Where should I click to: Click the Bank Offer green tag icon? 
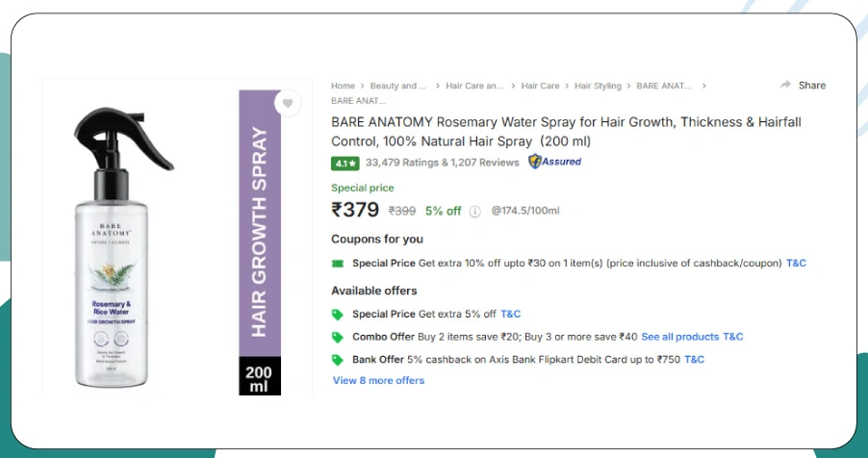tap(338, 360)
